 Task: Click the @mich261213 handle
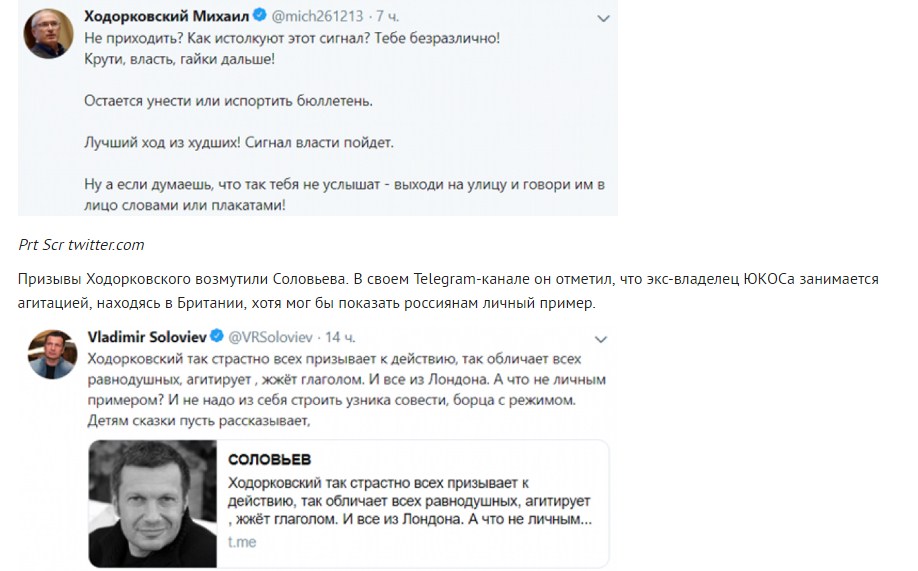pyautogui.click(x=317, y=16)
